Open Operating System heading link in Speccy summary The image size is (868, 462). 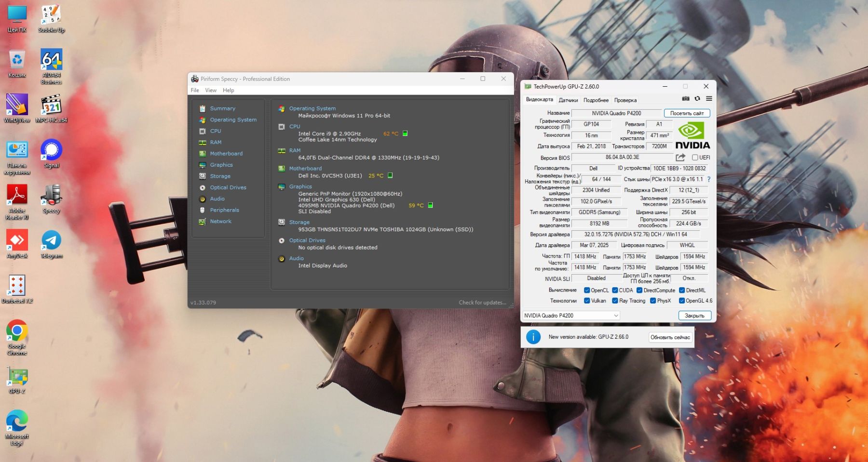(x=312, y=108)
